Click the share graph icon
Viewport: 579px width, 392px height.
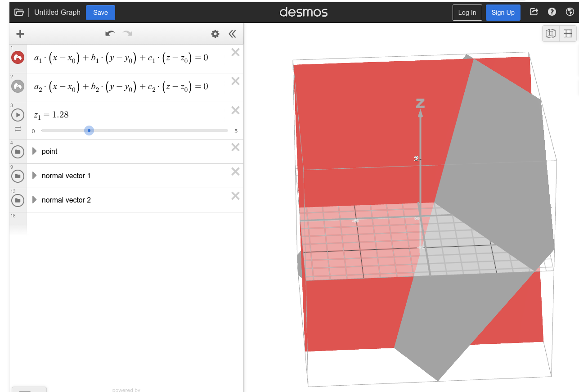(x=534, y=12)
